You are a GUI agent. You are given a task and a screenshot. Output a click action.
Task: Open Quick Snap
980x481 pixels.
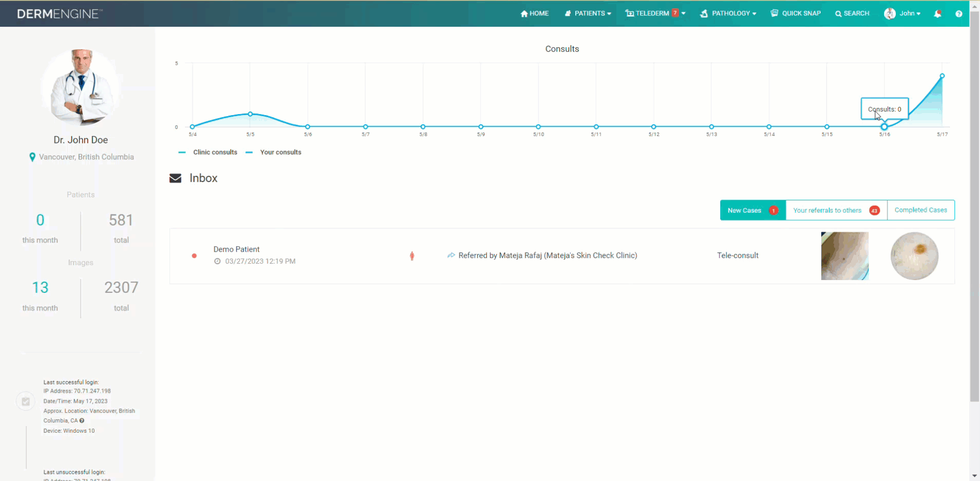point(796,13)
